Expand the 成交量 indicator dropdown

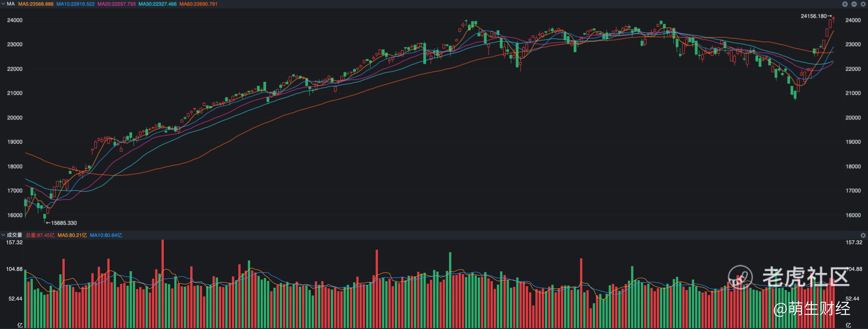3,235
